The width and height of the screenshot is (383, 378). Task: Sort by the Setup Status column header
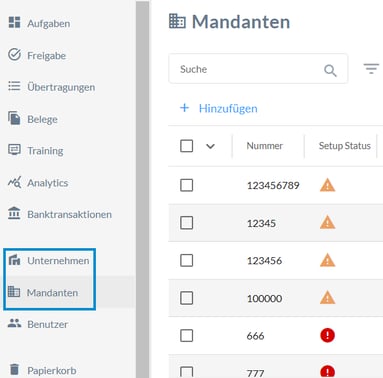[345, 146]
